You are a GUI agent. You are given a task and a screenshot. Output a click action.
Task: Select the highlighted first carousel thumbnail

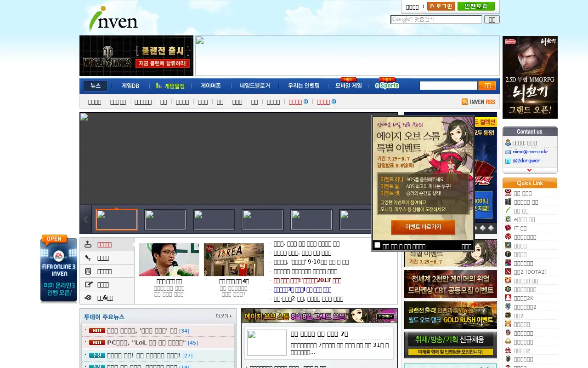coord(117,219)
